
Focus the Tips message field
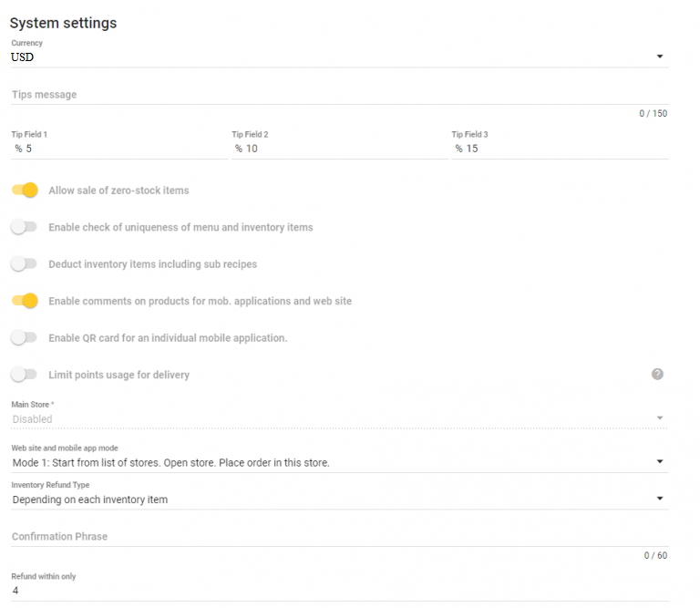tap(340, 95)
